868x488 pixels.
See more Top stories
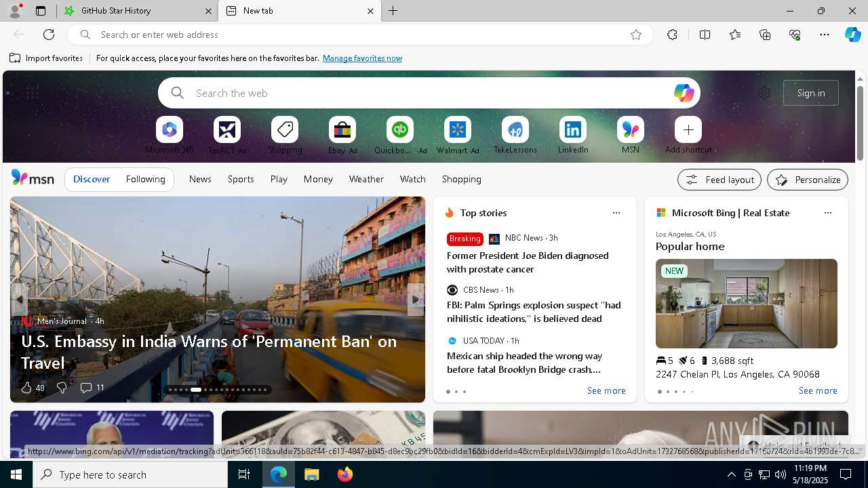click(x=606, y=390)
